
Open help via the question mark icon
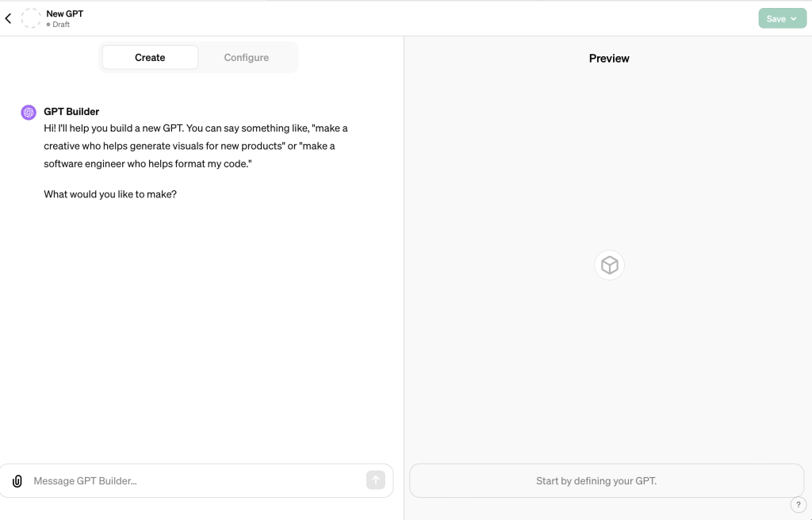click(x=798, y=505)
